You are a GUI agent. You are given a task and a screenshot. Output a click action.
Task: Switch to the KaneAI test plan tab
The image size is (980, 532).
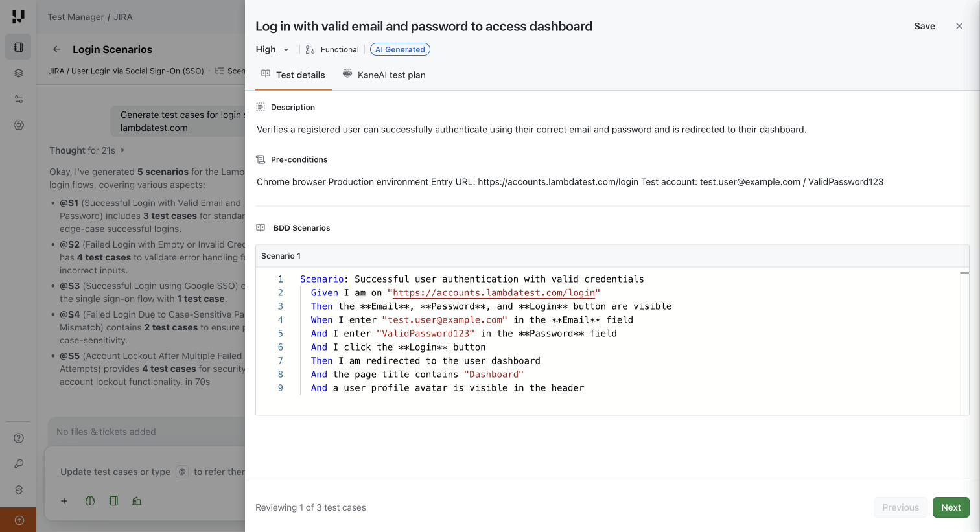pos(384,75)
